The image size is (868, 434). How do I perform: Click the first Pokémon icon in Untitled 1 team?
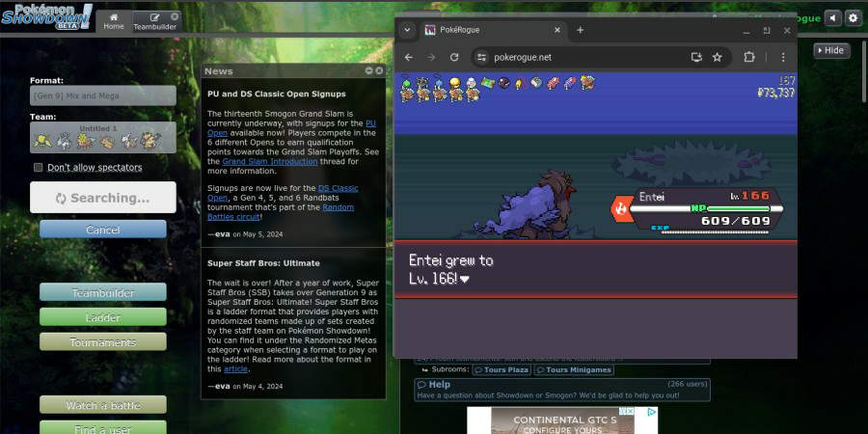41,142
